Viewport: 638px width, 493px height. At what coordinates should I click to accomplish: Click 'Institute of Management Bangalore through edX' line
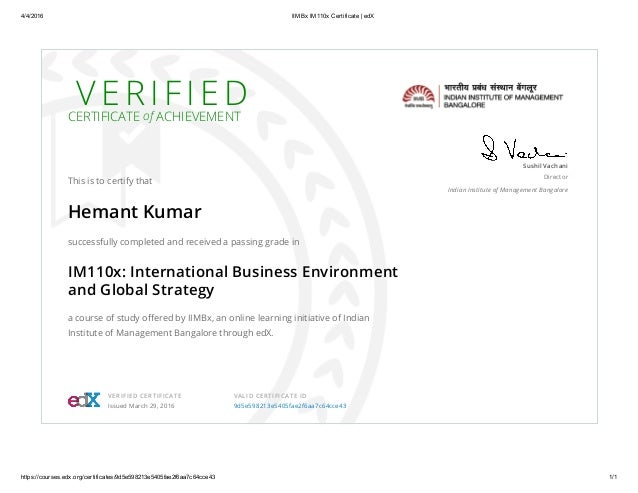pyautogui.click(x=170, y=333)
